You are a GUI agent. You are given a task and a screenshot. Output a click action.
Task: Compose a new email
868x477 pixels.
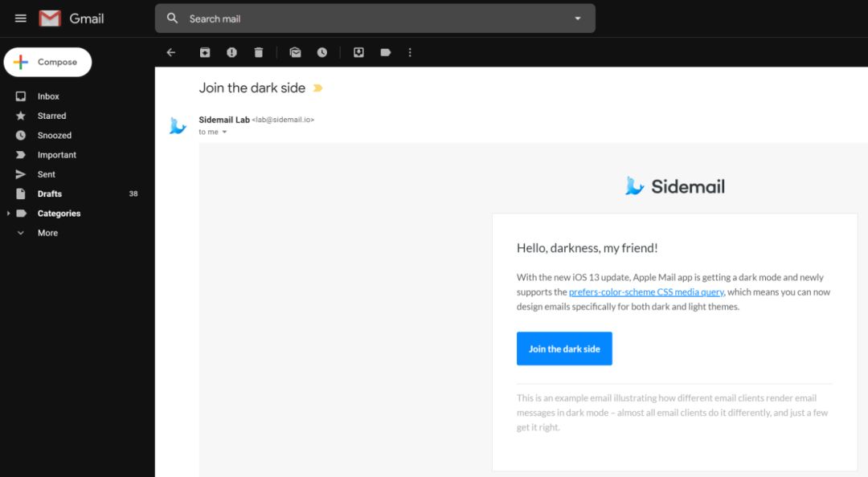pos(47,62)
